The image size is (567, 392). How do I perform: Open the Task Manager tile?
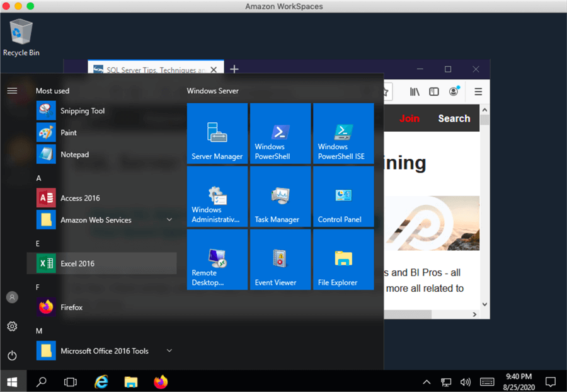[280, 196]
